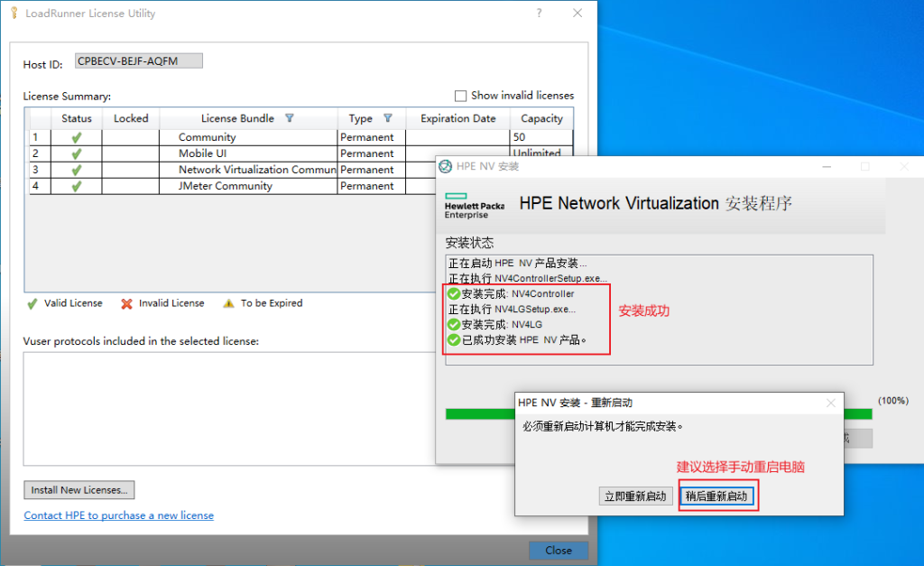Filter by License Bundle funnel icon
This screenshot has height=566, width=924.
290,118
